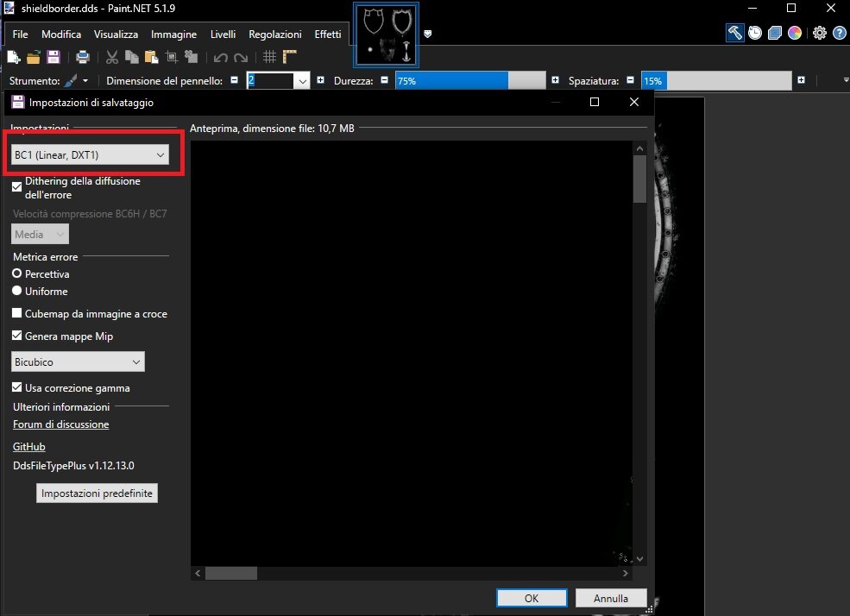The width and height of the screenshot is (850, 616).
Task: Decrease brush size with minus icon
Action: (234, 80)
